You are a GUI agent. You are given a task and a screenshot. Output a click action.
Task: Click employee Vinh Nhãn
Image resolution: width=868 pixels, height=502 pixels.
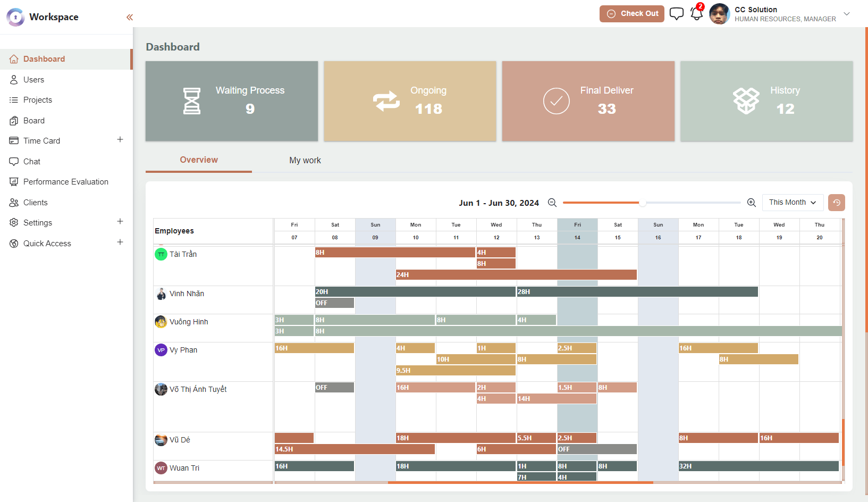tap(187, 294)
